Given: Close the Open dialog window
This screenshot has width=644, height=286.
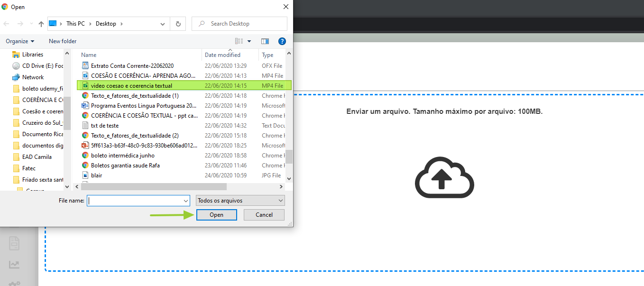Looking at the screenshot, I should tap(285, 7).
